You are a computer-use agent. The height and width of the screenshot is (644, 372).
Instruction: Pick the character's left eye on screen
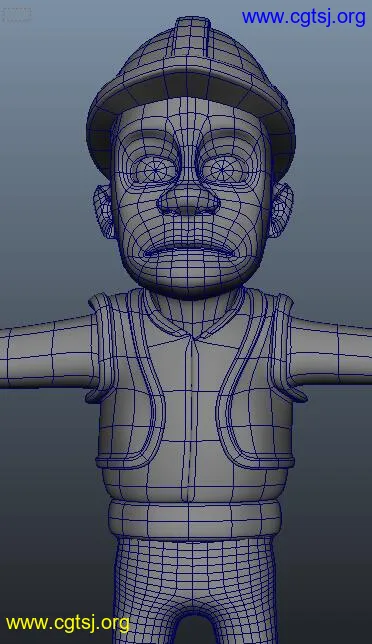tap(156, 168)
